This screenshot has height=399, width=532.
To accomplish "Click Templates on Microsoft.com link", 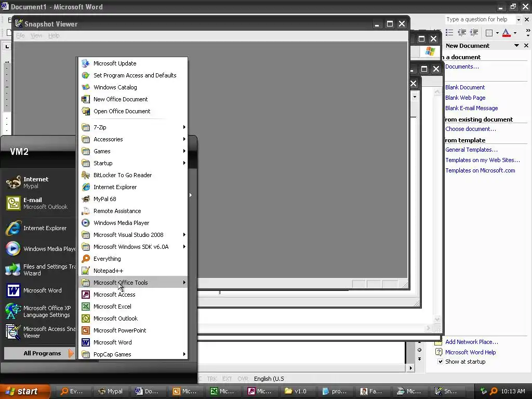I will (480, 170).
